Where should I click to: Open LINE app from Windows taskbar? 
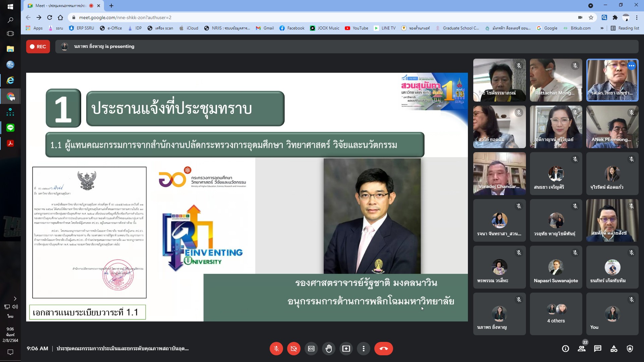pos(10,128)
